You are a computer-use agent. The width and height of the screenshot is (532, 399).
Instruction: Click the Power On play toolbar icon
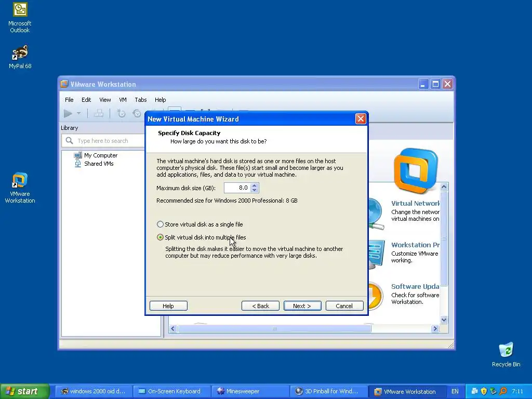[x=68, y=113]
